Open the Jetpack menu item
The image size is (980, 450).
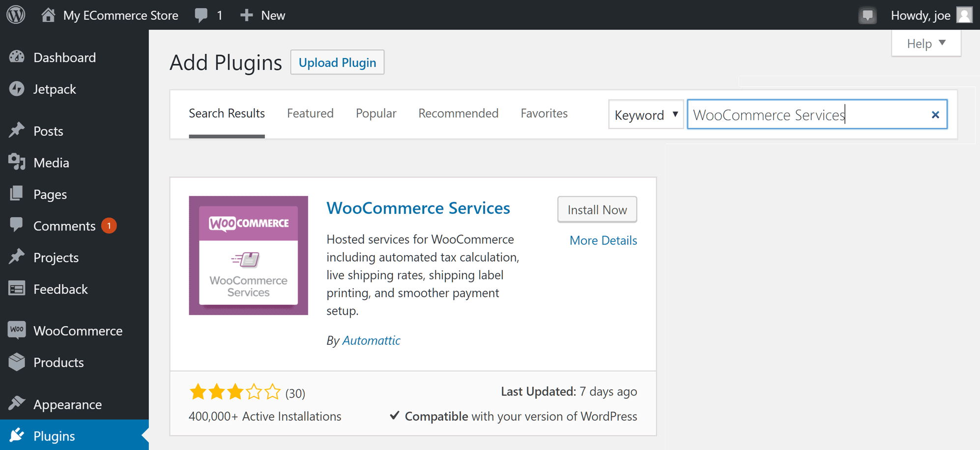[x=74, y=89]
